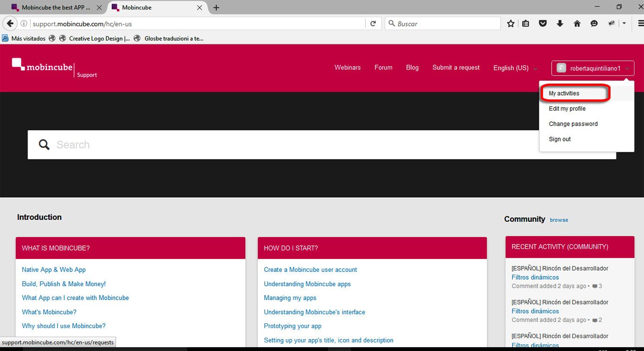
Task: Open the Forum header link
Action: (x=383, y=68)
